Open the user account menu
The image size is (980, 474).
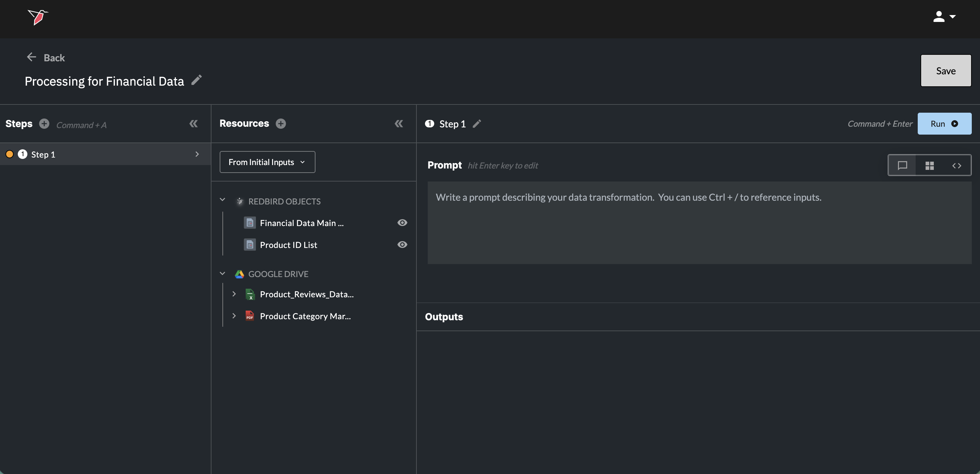click(x=944, y=17)
